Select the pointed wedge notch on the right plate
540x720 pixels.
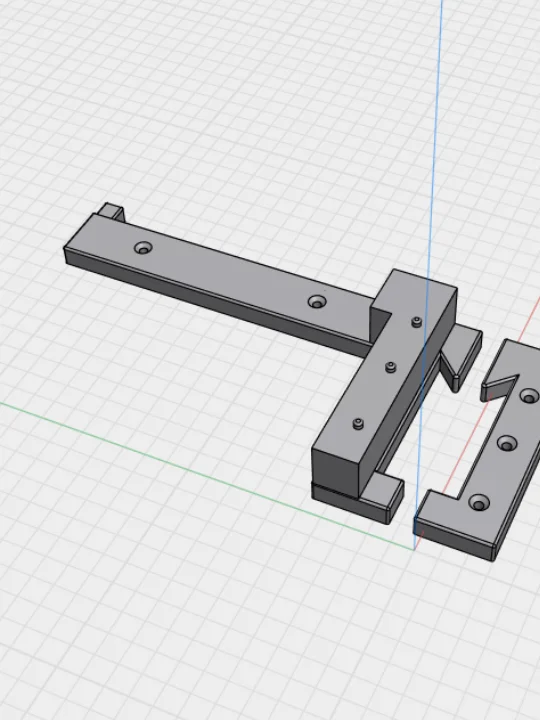(500, 387)
